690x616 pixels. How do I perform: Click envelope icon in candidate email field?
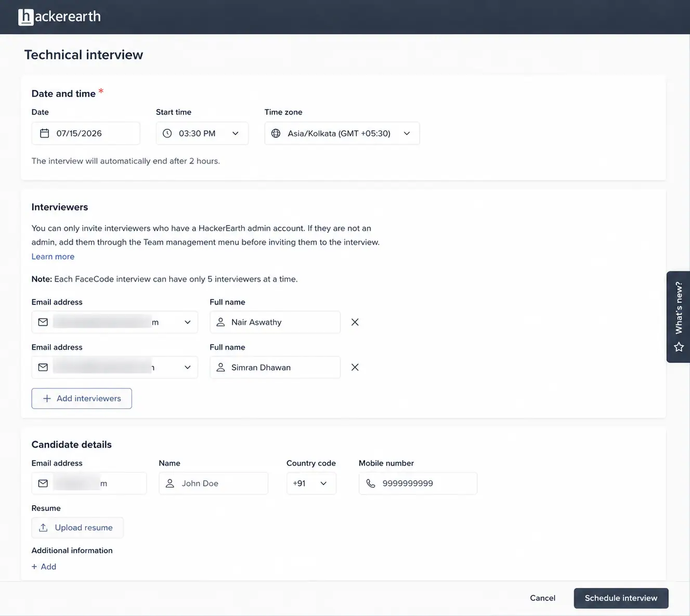43,483
